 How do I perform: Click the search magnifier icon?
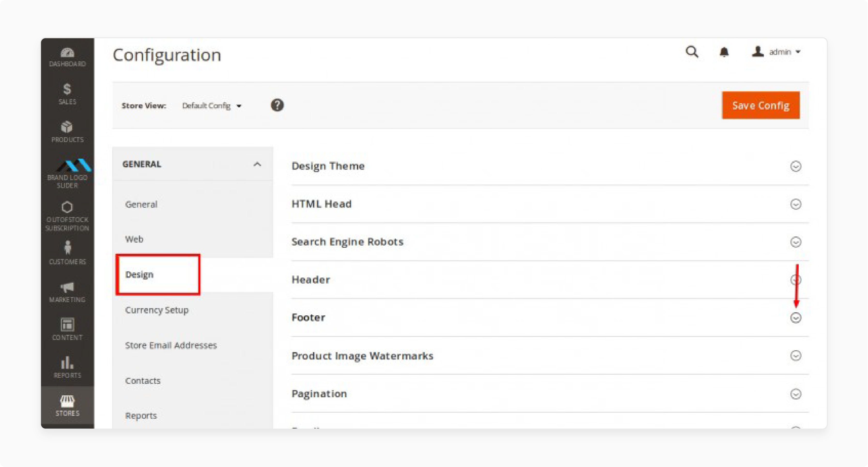692,52
